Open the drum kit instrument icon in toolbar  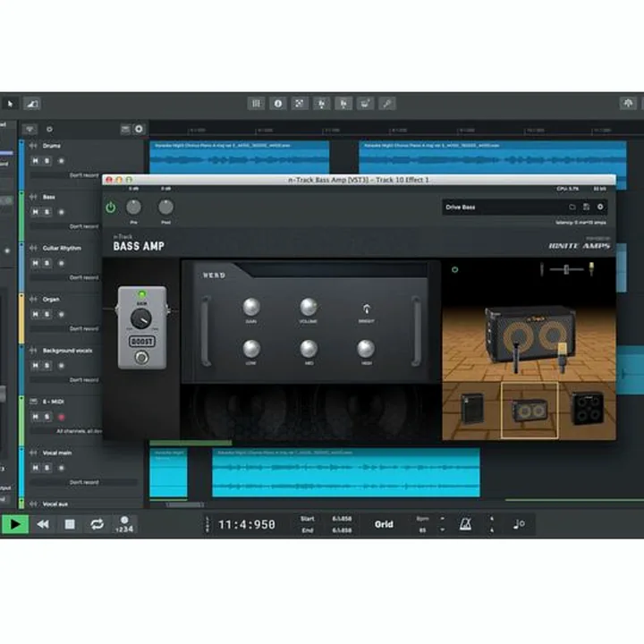click(x=365, y=104)
